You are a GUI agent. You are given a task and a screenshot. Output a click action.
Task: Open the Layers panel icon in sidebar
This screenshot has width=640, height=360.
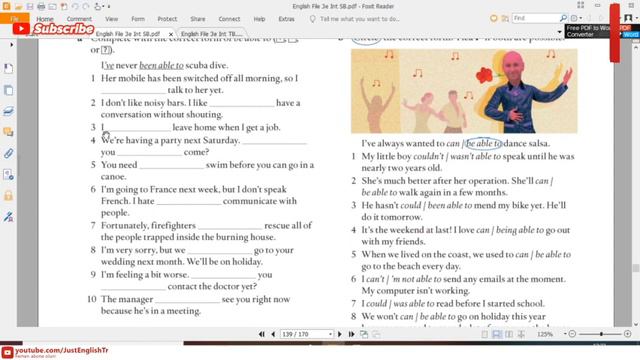click(x=9, y=111)
